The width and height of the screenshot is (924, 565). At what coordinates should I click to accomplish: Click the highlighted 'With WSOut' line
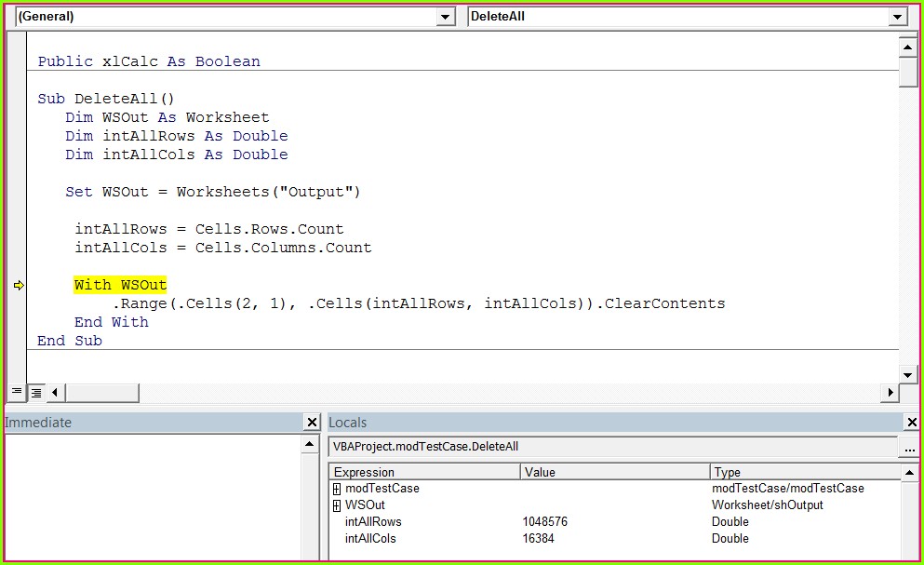tap(120, 286)
